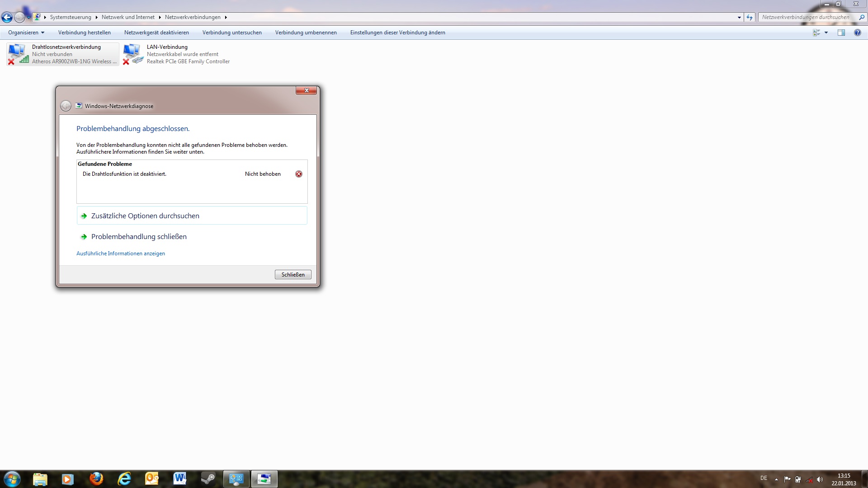Image resolution: width=868 pixels, height=488 pixels.
Task: Open Firefox from the taskbar
Action: point(96,479)
